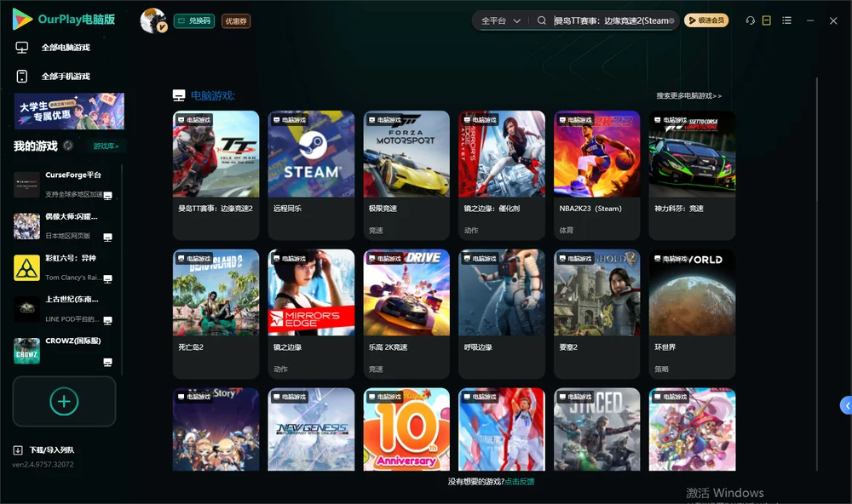This screenshot has height=504, width=852.
Task: Open the 大学生专属优惠 banner
Action: (x=69, y=112)
